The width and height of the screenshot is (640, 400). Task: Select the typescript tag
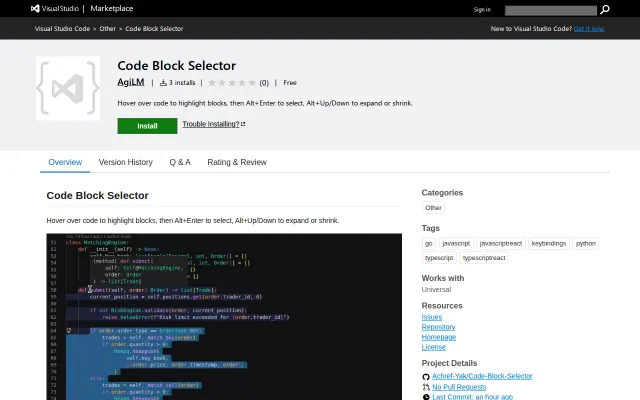(x=439, y=258)
